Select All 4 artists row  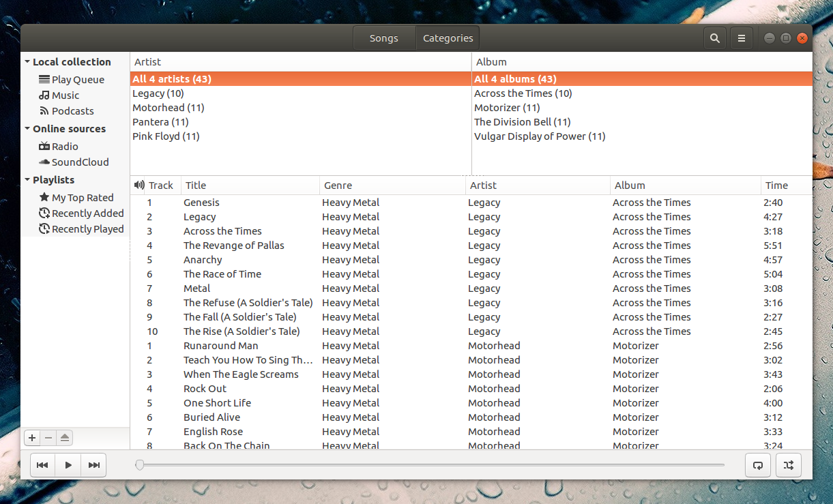pyautogui.click(x=301, y=79)
